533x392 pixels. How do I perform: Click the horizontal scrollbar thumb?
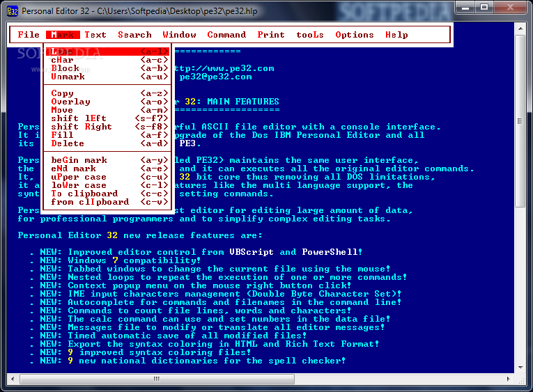(157, 379)
